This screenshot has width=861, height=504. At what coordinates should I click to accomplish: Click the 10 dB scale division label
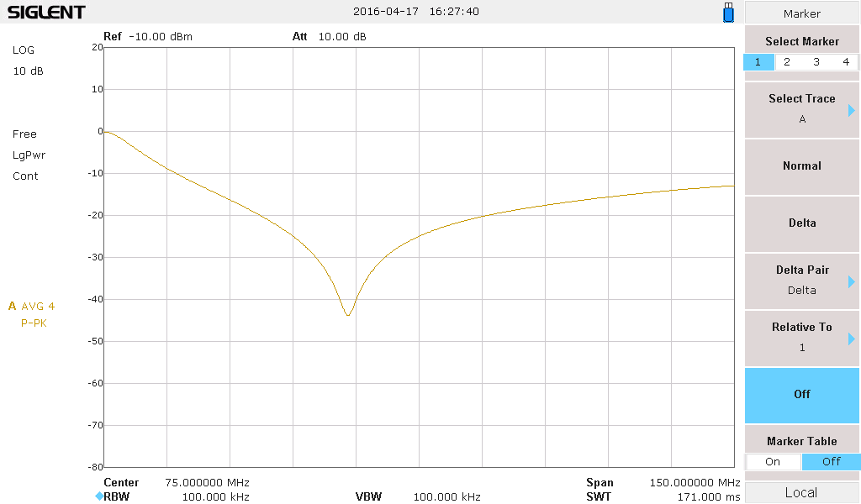click(28, 71)
